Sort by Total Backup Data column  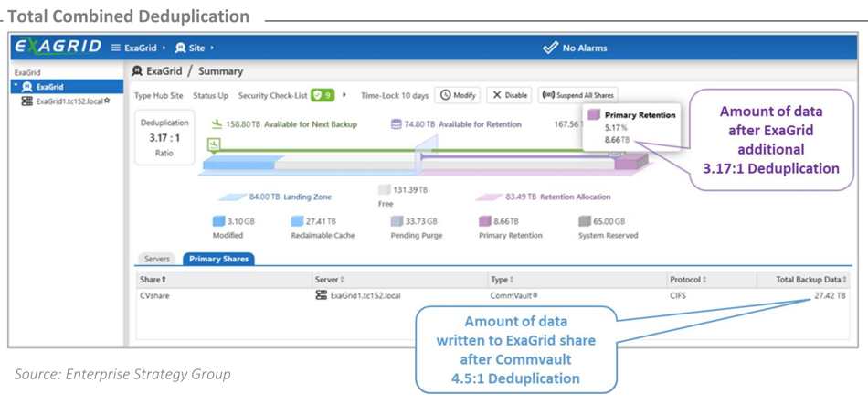click(x=803, y=280)
